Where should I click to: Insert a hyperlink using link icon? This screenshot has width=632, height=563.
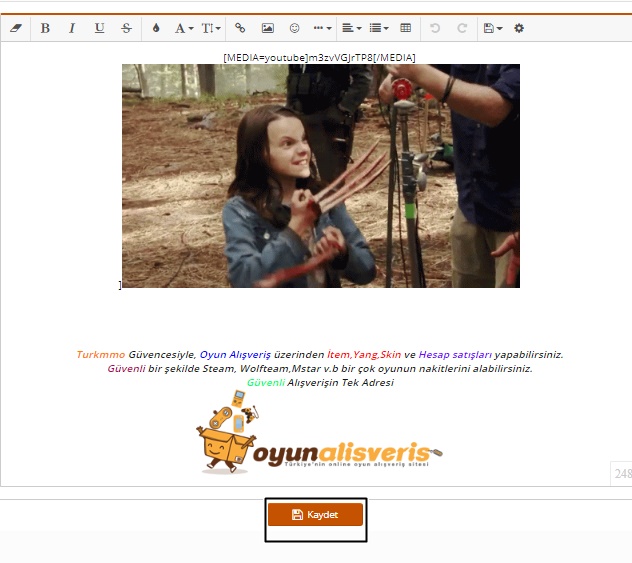click(x=240, y=29)
